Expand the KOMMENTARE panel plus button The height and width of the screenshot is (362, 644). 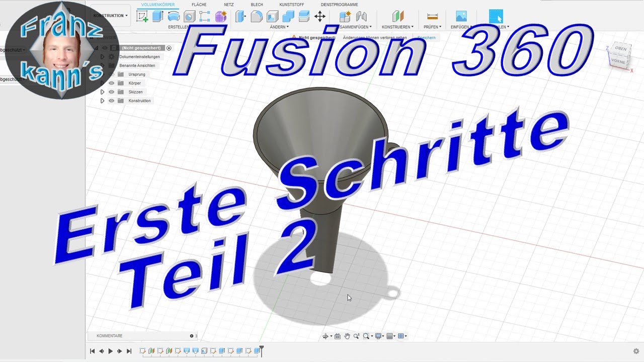[192, 336]
